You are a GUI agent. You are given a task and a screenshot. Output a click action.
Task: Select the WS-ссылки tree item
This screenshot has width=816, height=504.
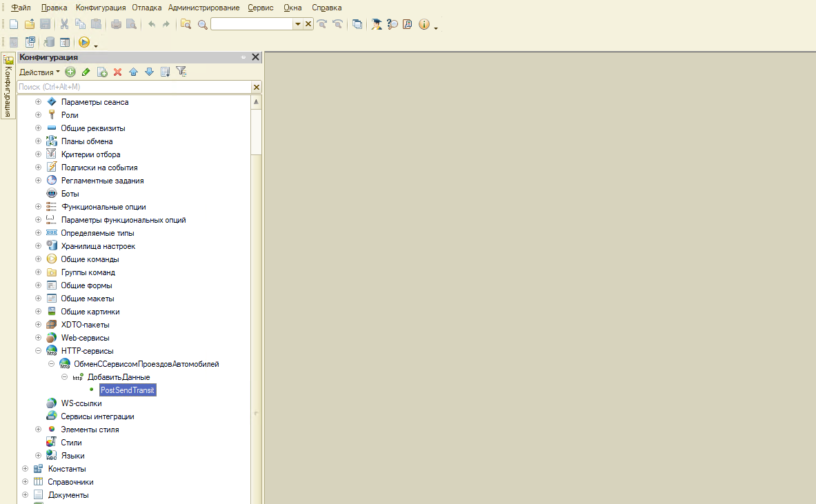point(81,403)
